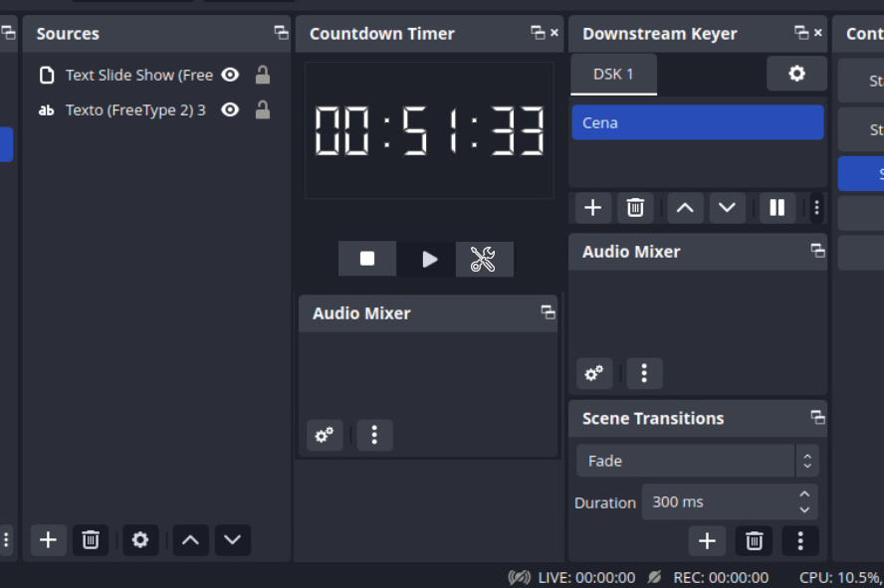Move Downstream Keyer scene down

tap(728, 208)
